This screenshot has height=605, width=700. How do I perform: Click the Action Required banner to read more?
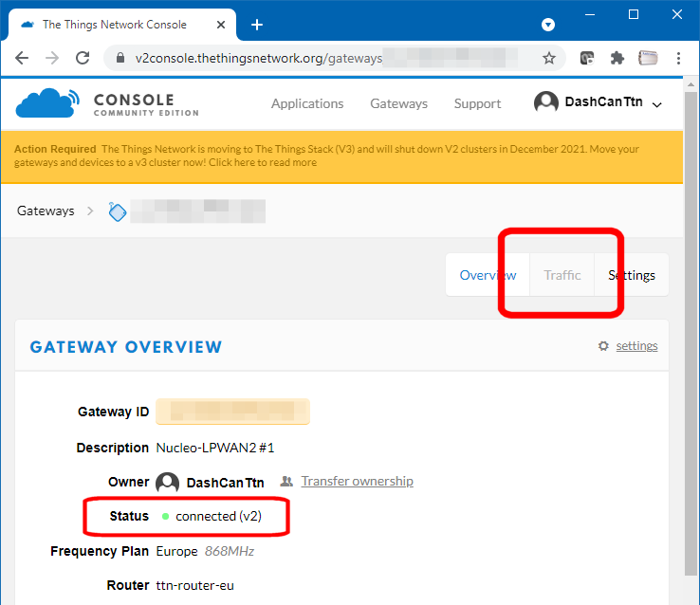coord(342,156)
